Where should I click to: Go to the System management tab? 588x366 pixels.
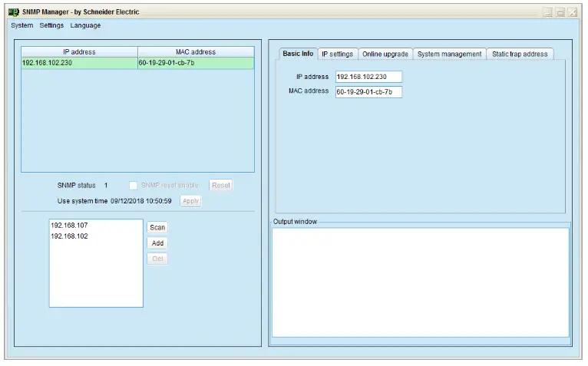[449, 54]
